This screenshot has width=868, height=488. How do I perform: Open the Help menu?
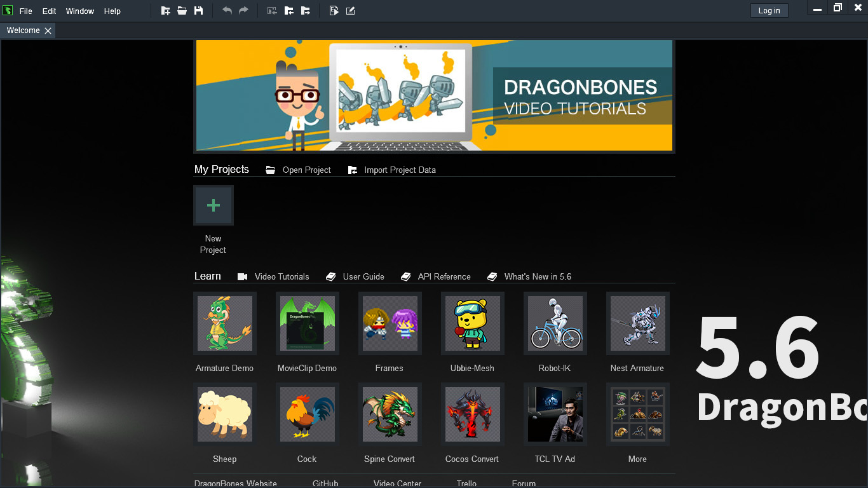pyautogui.click(x=112, y=11)
